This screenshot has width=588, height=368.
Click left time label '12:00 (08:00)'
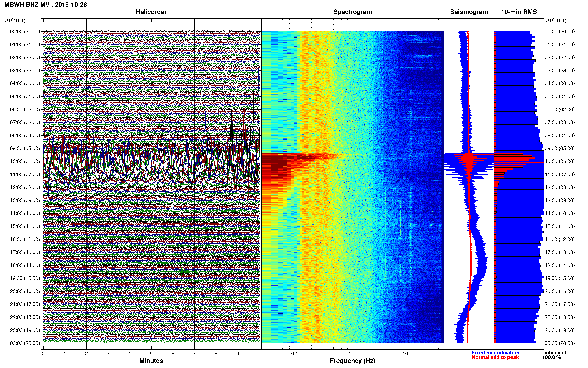pos(25,187)
